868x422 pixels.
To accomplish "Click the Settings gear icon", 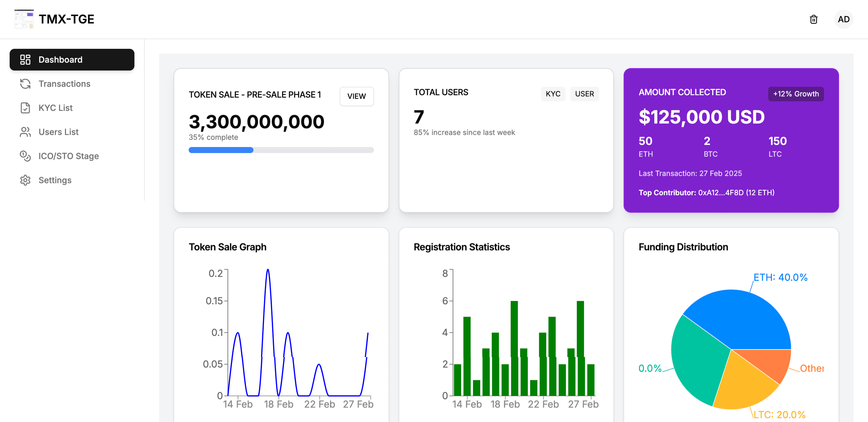I will tap(25, 180).
